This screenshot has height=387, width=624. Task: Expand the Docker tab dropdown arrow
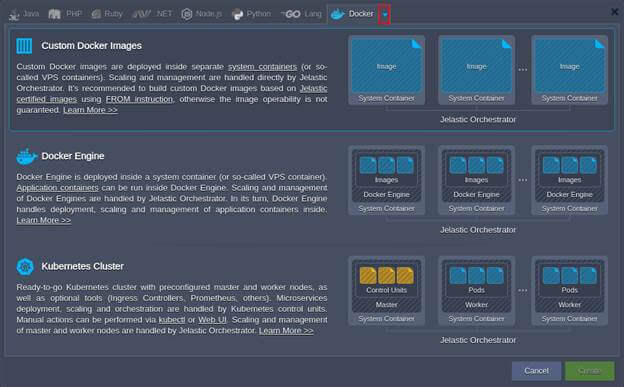click(x=384, y=14)
